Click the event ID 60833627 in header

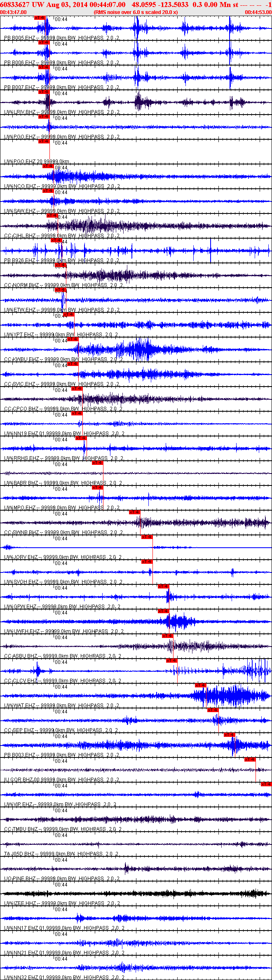[14, 5]
